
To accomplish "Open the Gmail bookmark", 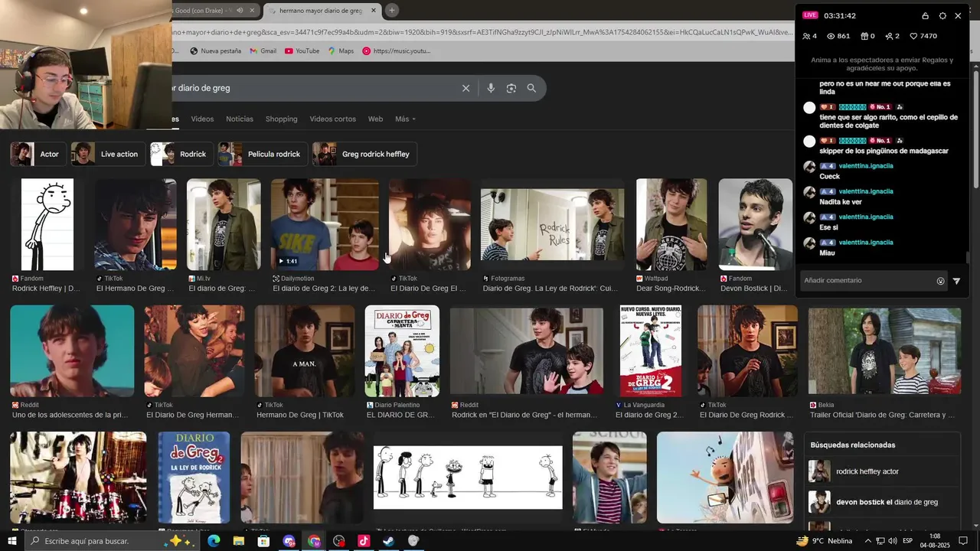I will 263,51.
